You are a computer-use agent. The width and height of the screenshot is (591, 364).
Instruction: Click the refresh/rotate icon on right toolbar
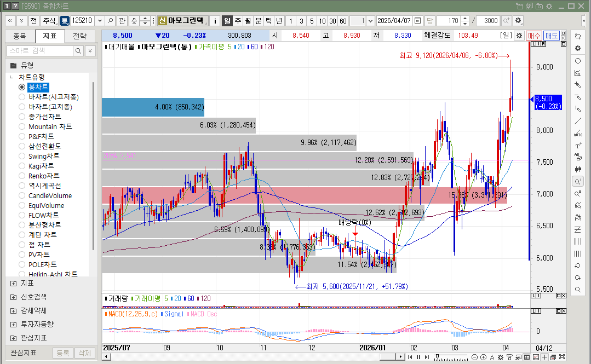click(x=578, y=36)
